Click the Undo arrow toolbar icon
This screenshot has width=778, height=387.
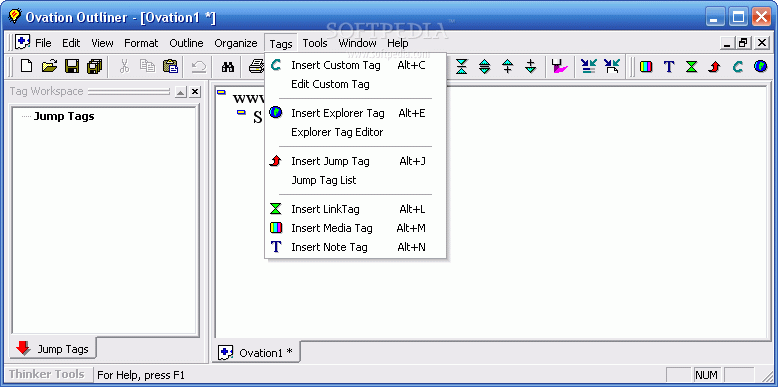click(198, 66)
